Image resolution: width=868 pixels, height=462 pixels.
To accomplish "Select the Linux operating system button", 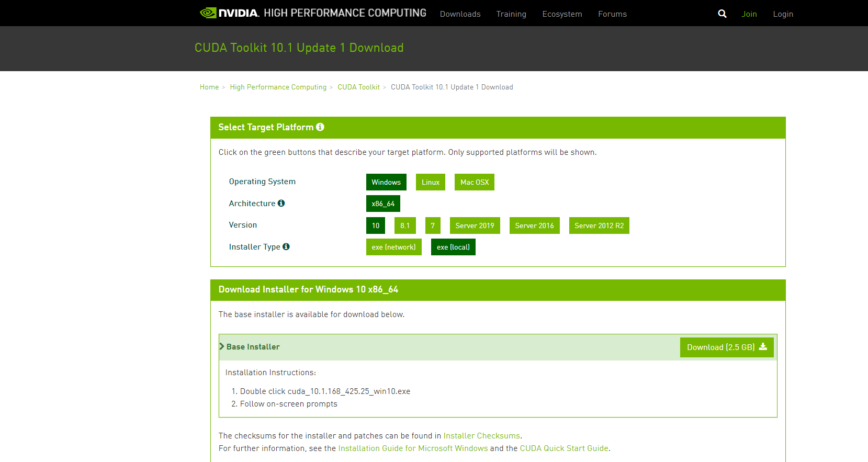I will (x=431, y=182).
